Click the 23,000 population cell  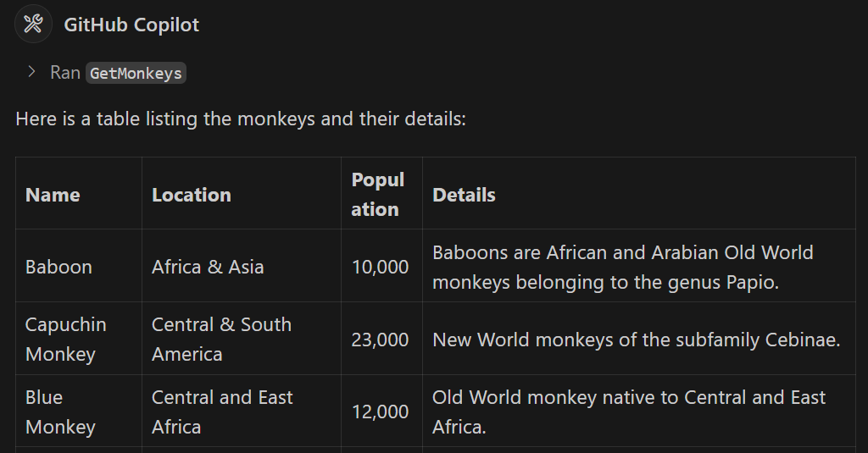click(x=381, y=340)
